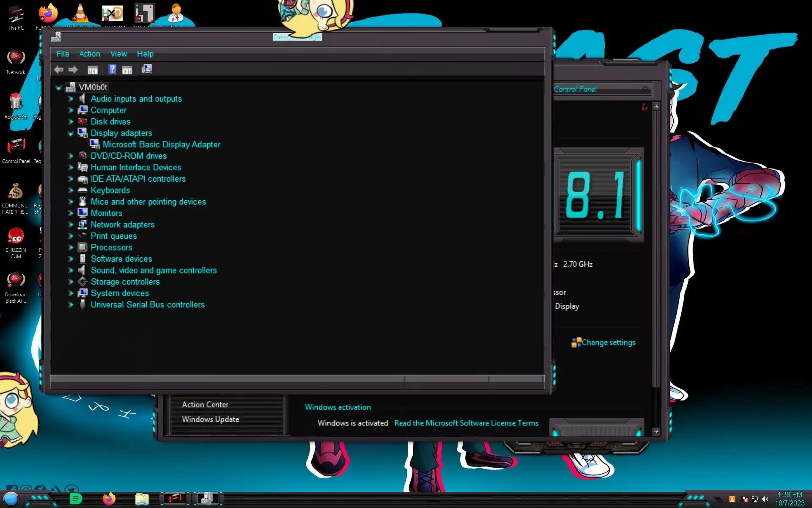The height and width of the screenshot is (508, 812).
Task: Select Microsoft Basic Display Adapter
Action: click(161, 144)
